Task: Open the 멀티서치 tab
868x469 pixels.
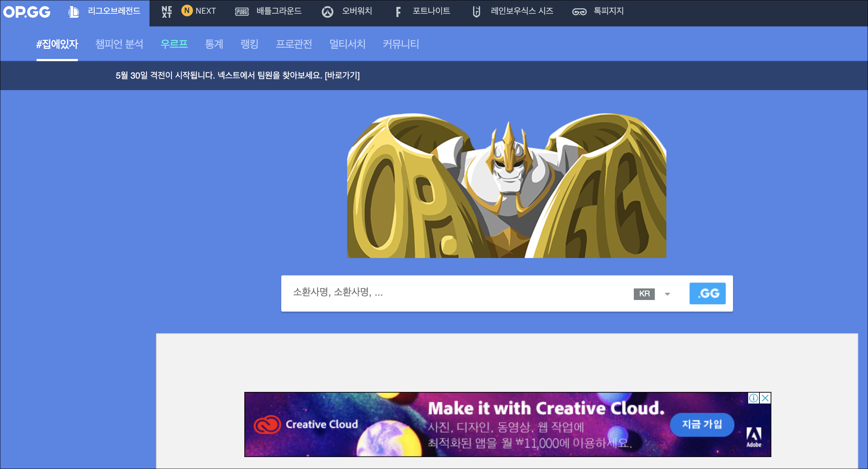Action: [x=347, y=44]
